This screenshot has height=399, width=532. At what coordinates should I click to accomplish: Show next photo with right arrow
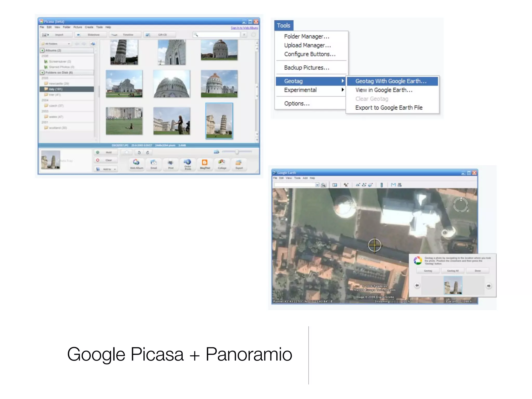(x=489, y=286)
